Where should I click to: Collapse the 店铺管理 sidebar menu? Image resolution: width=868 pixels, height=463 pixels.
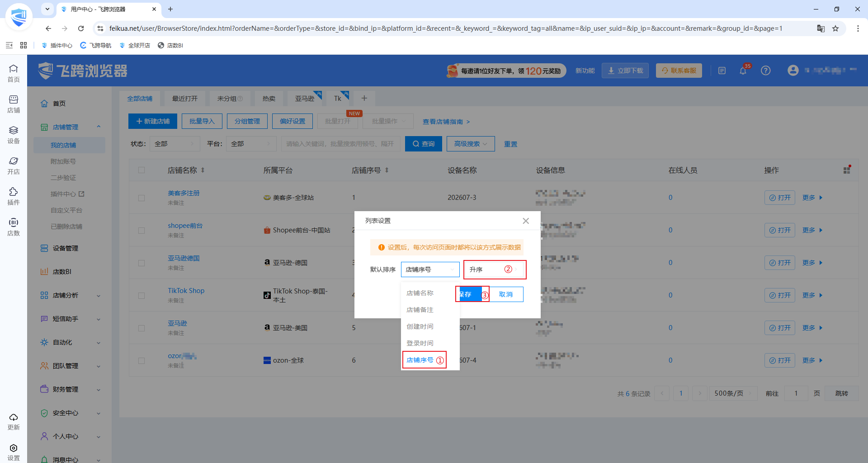point(71,127)
